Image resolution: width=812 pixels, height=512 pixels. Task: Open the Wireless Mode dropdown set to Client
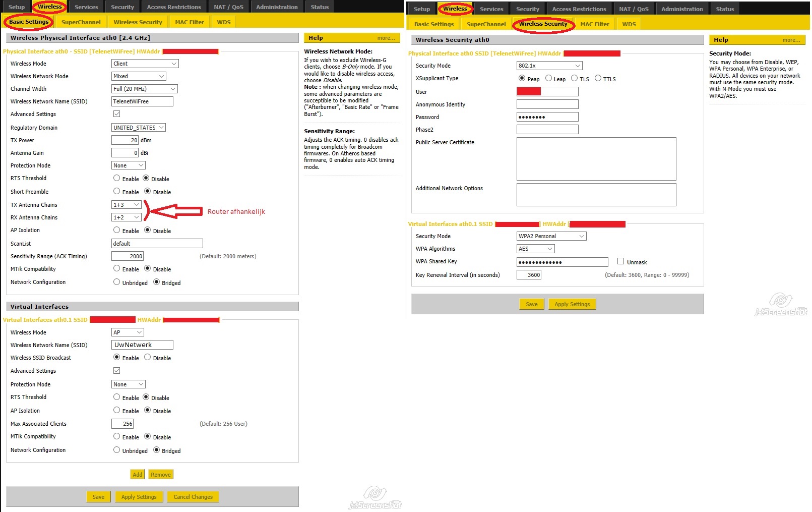(x=145, y=64)
